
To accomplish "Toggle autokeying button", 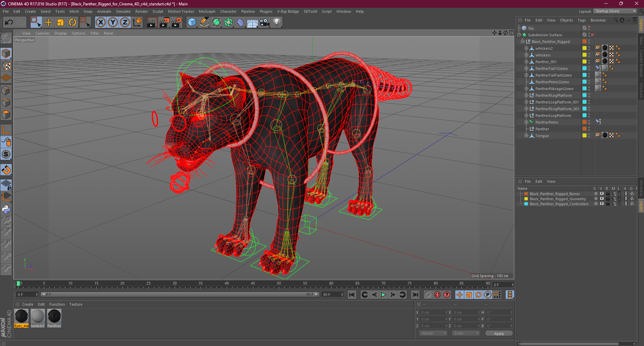I will click(x=437, y=295).
